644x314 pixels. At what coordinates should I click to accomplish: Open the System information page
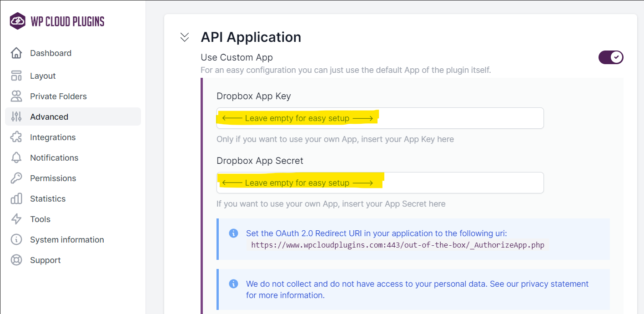[73, 239]
